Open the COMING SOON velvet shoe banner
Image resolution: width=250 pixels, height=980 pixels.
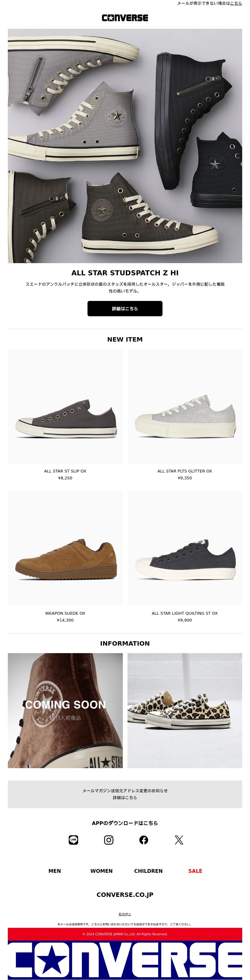click(65, 710)
